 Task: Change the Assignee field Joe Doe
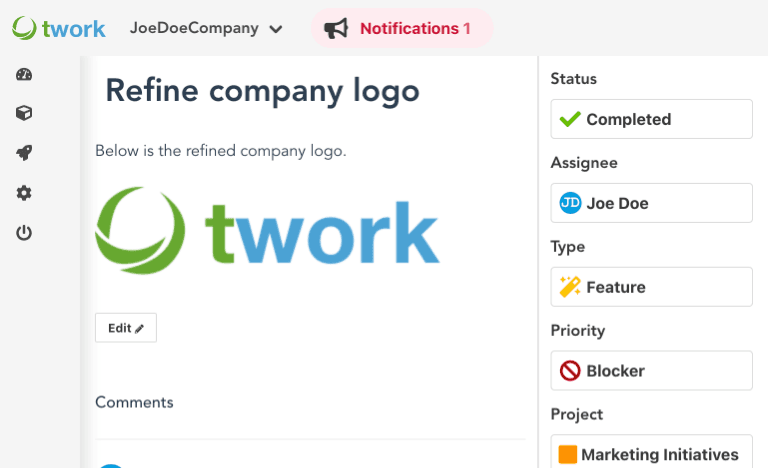(x=651, y=203)
